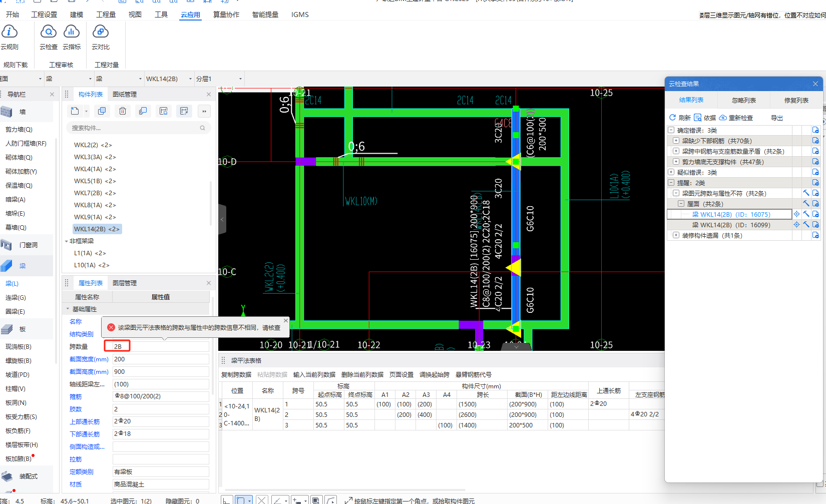
Task: Select L10(1A) in the component list
Action: tap(92, 265)
